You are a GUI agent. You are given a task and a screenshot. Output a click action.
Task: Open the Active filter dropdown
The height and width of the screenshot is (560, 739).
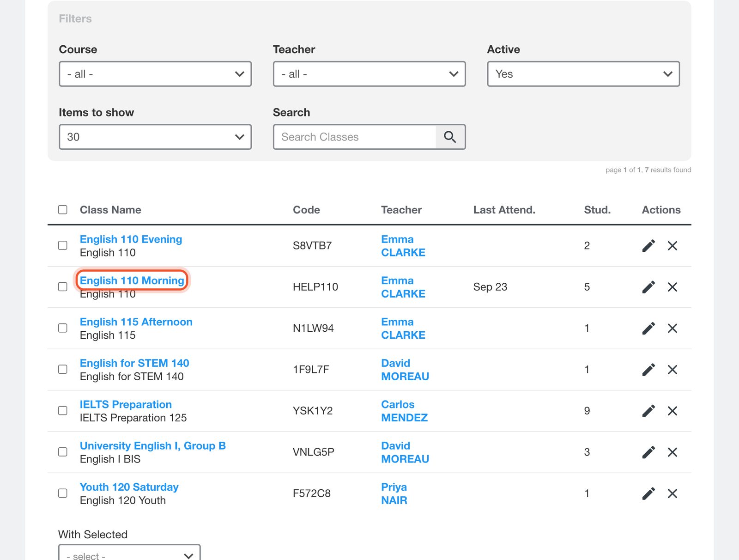pos(583,74)
